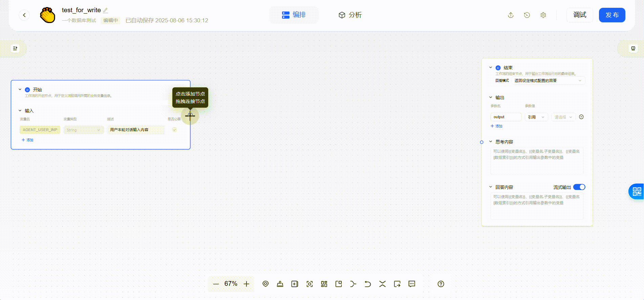Screen dimensions: 644x300
Task: Click the output parameter name field
Action: coord(506,117)
